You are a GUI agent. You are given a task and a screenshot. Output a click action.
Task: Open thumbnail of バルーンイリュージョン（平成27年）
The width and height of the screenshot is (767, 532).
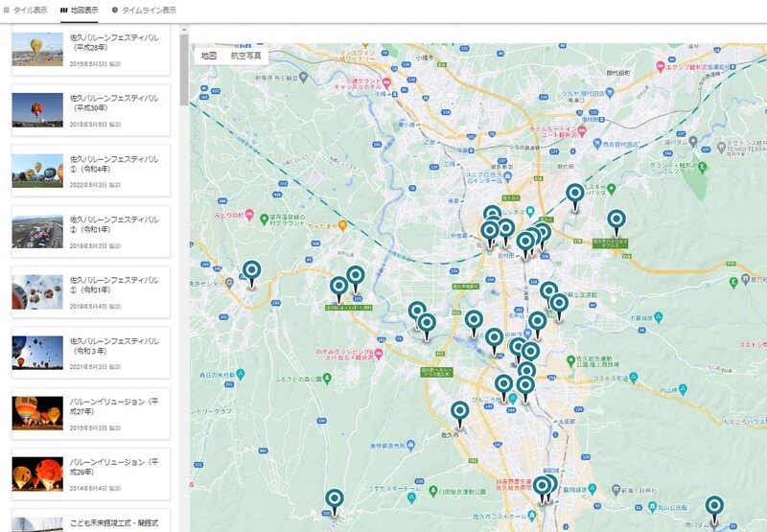point(37,413)
